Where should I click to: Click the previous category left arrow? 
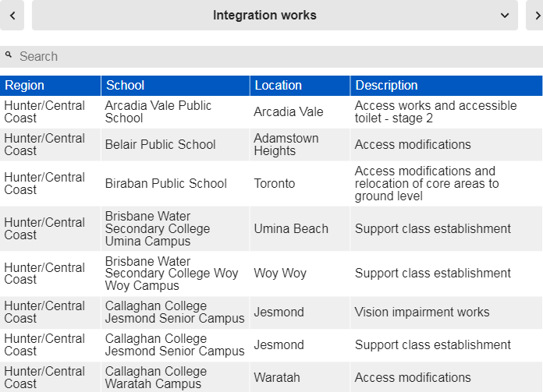click(x=12, y=16)
